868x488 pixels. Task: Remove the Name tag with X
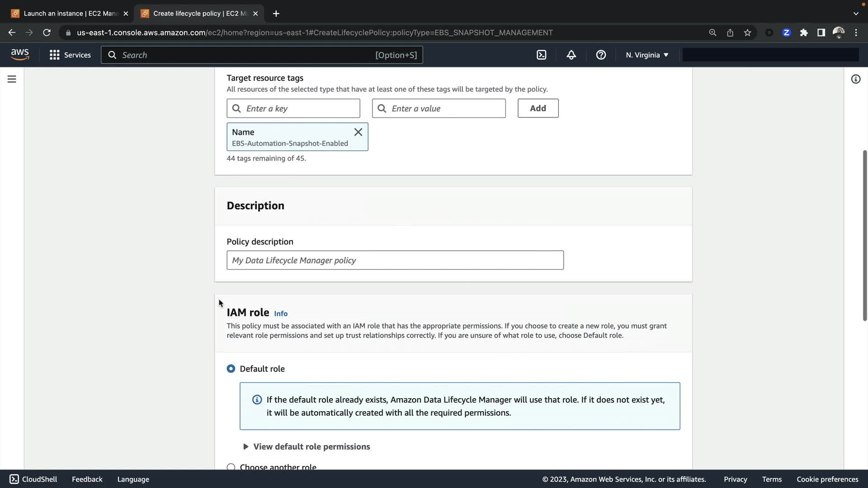pos(358,132)
